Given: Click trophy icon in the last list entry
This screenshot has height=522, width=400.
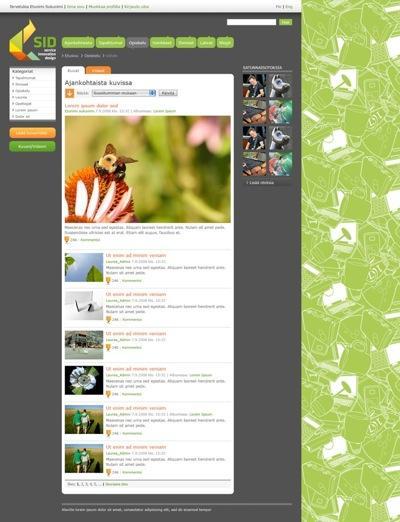Looking at the screenshot, I should [x=108, y=472].
